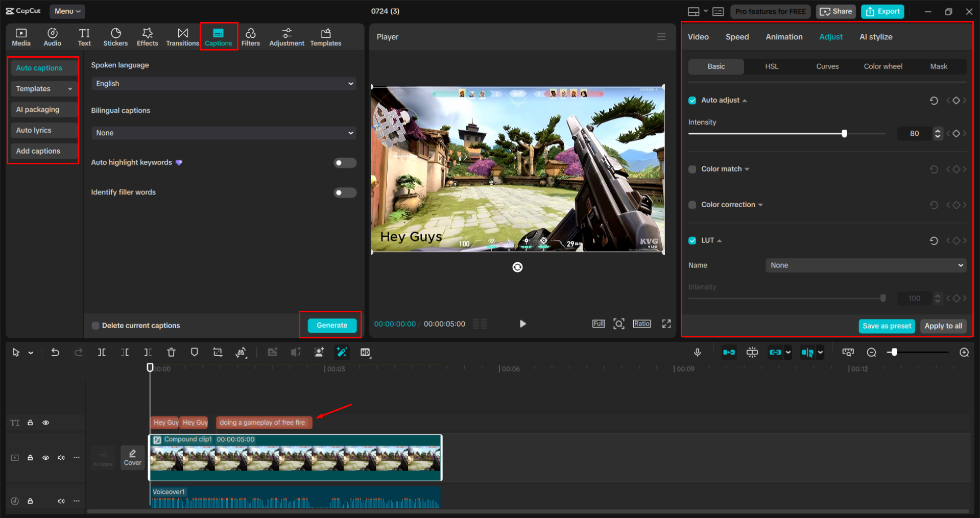Switch to the Animation tab

point(783,37)
